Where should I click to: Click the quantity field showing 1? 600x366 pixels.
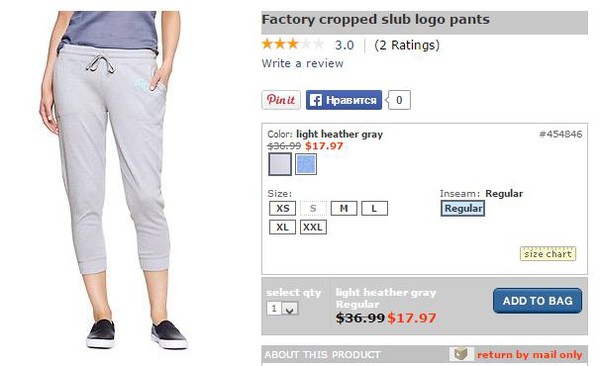click(x=274, y=309)
